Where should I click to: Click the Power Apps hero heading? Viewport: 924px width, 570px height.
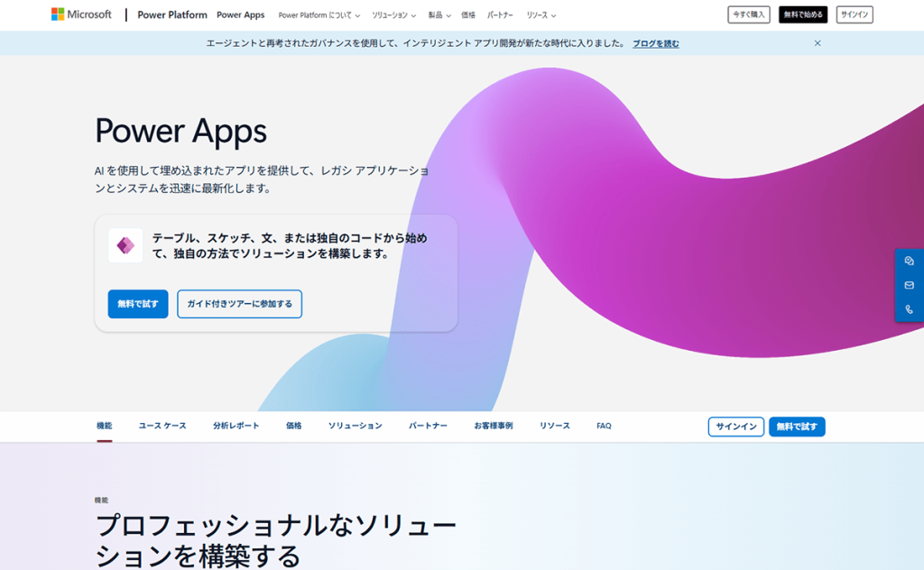[180, 131]
